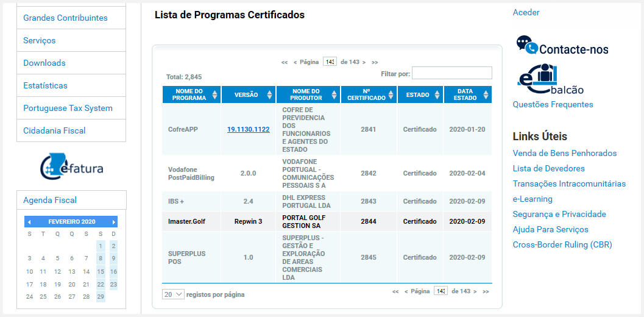
Task: Click the Vodafone PostPaidBilling cell
Action: [192, 173]
